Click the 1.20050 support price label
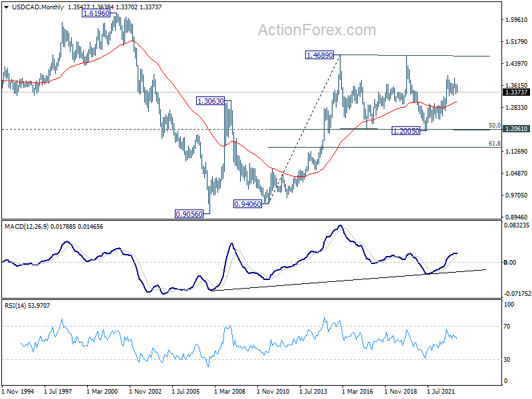The width and height of the screenshot is (532, 399). [x=406, y=130]
